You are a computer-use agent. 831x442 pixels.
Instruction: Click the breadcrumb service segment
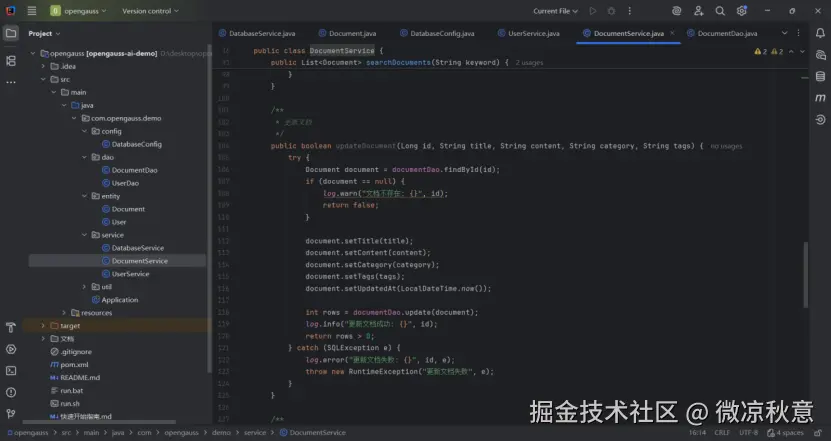coord(255,432)
